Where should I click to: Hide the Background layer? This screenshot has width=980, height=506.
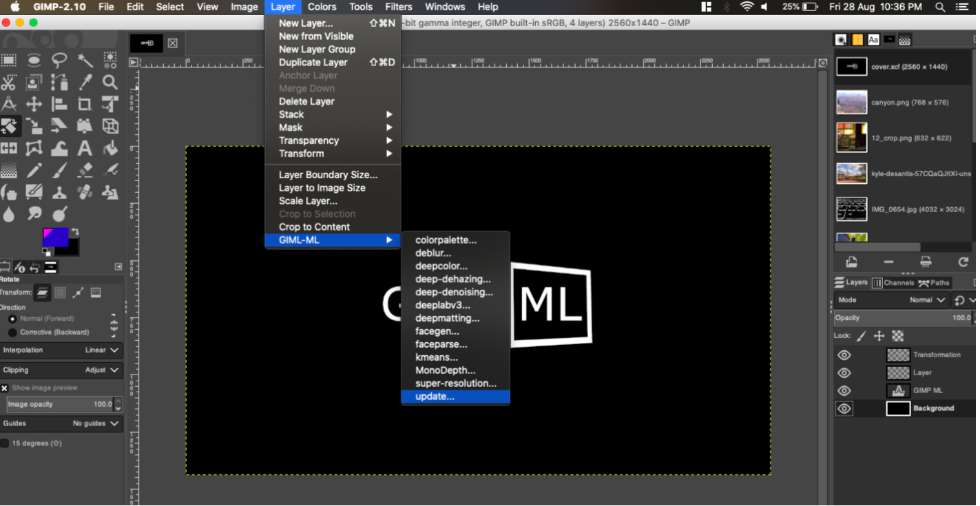tap(844, 408)
